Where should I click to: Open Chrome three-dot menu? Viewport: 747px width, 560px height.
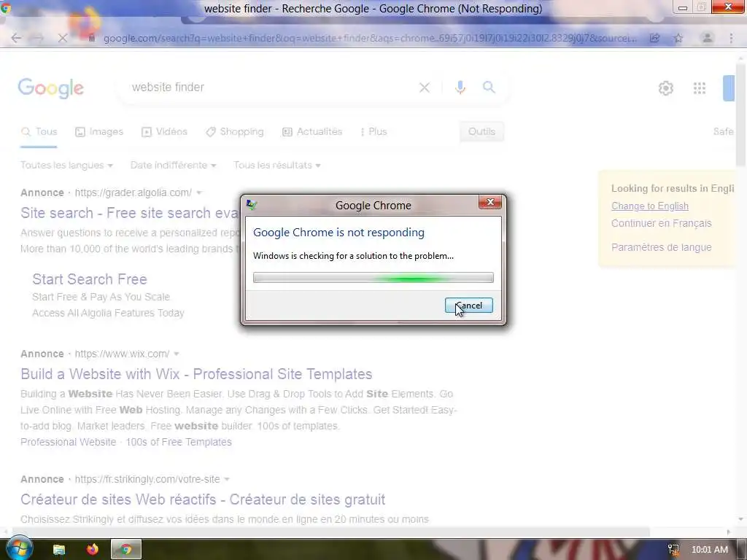coord(731,38)
